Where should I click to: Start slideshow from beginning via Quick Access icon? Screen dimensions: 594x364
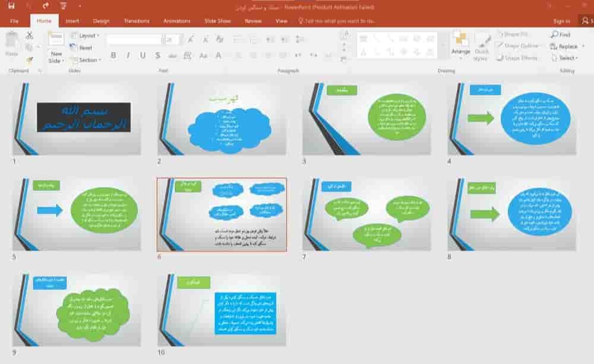(63, 6)
